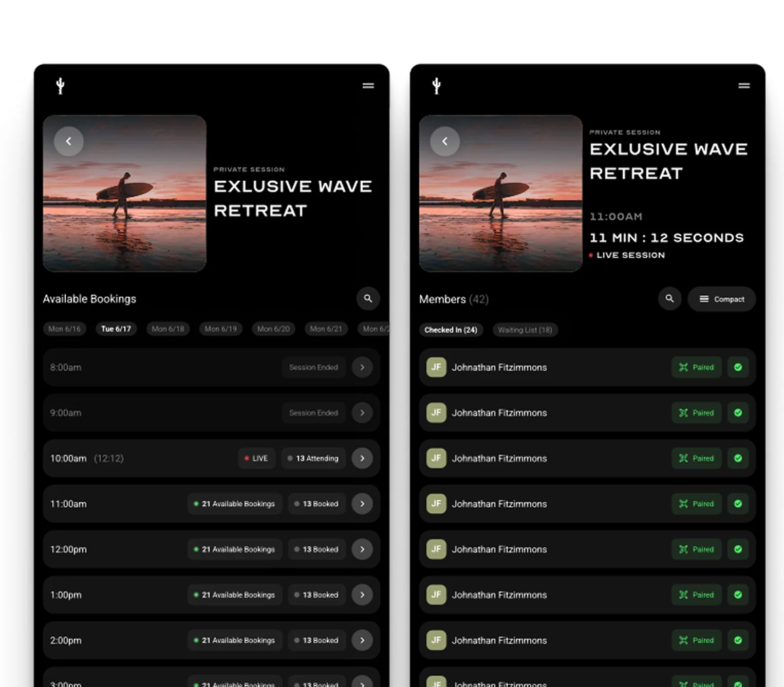Click 13 Booked on 12:00pm row
This screenshot has width=784, height=687.
pos(316,549)
